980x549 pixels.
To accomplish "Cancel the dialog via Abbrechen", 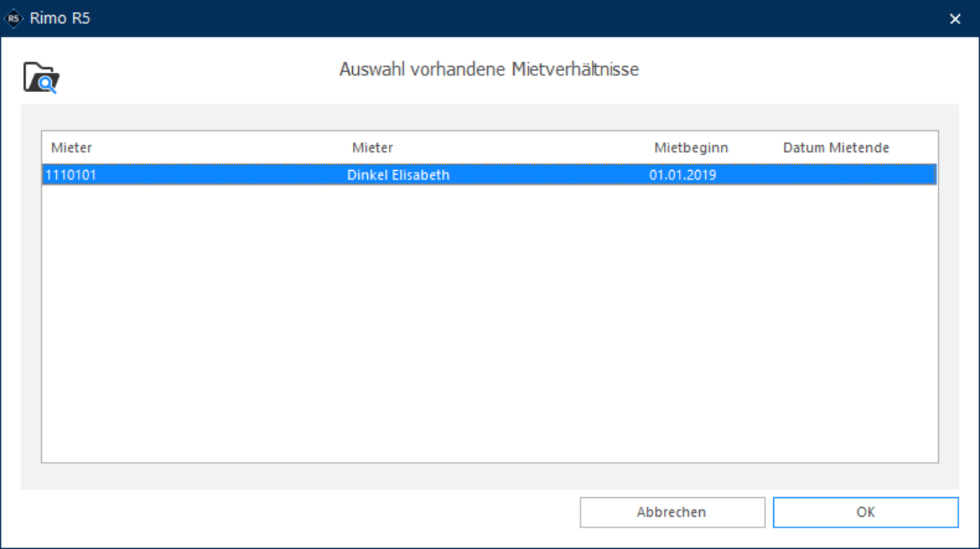I will coord(672,512).
